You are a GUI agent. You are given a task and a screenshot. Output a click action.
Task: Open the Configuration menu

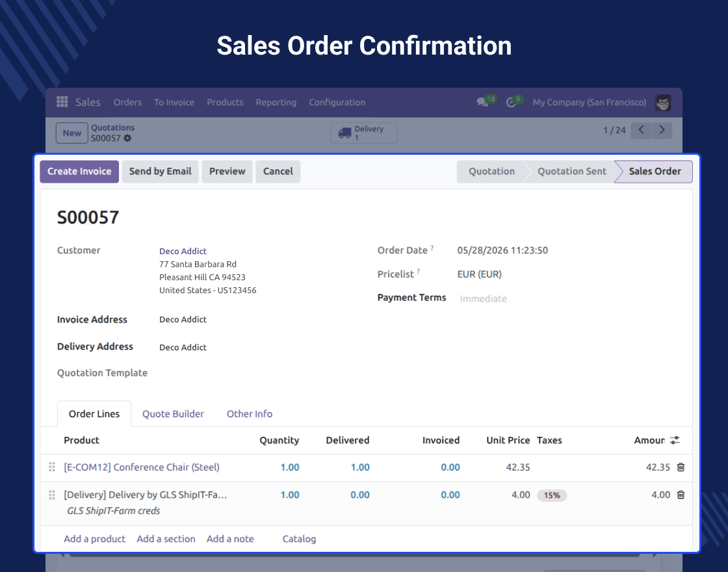coord(337,102)
